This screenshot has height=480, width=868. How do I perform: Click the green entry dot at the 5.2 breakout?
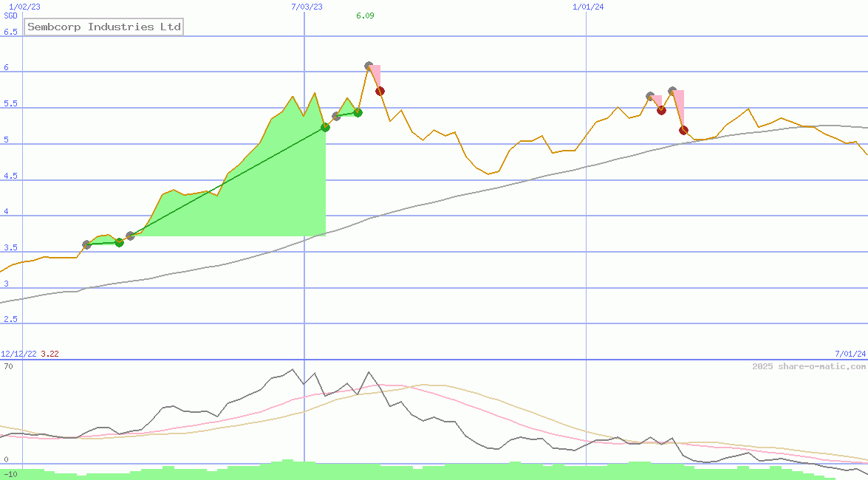(x=325, y=126)
